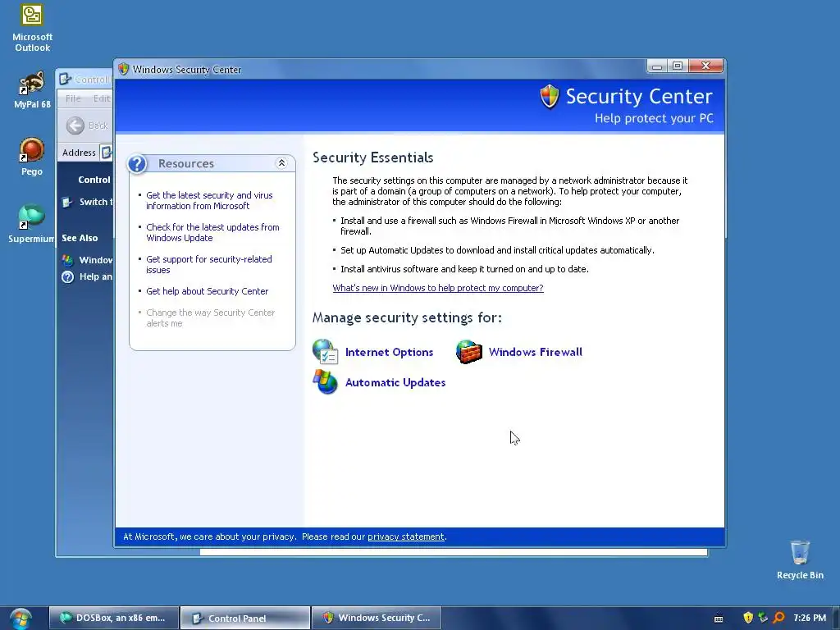The height and width of the screenshot is (630, 840).
Task: Click keyboard tray icon
Action: (719, 619)
